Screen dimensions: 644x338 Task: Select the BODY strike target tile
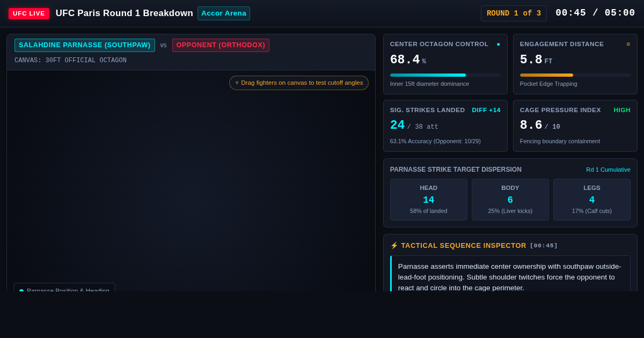pyautogui.click(x=510, y=200)
